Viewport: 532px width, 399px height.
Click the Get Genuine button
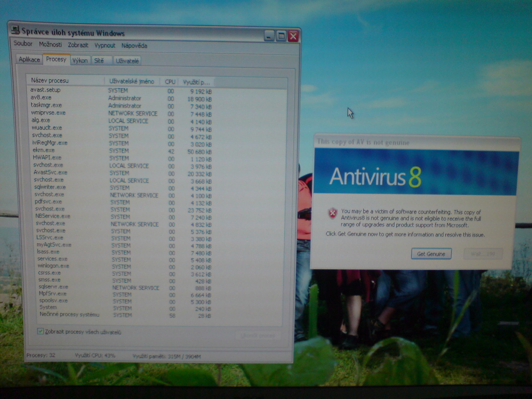pyautogui.click(x=431, y=254)
